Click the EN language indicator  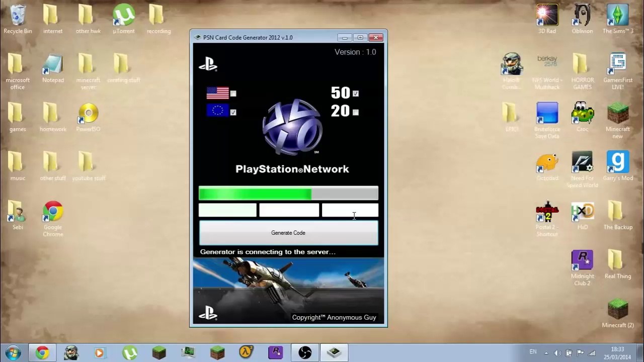tap(533, 352)
